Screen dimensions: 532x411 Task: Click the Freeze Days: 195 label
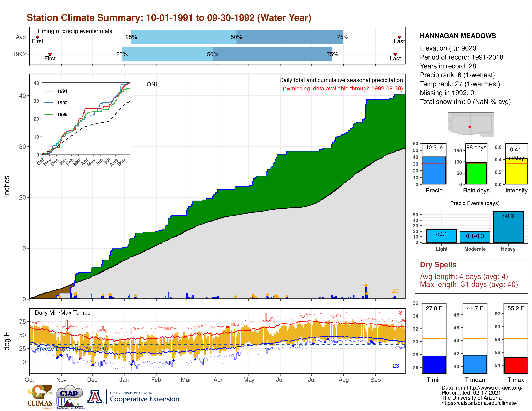(x=72, y=349)
